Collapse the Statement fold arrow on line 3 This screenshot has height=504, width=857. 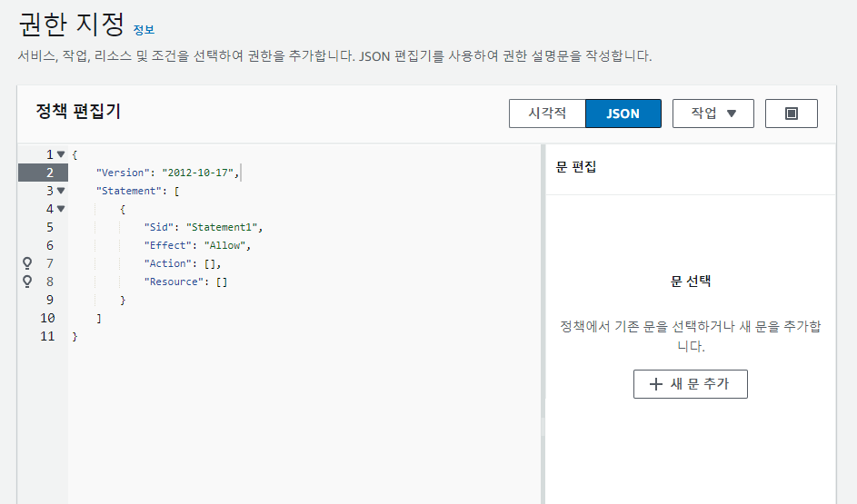pyautogui.click(x=61, y=191)
